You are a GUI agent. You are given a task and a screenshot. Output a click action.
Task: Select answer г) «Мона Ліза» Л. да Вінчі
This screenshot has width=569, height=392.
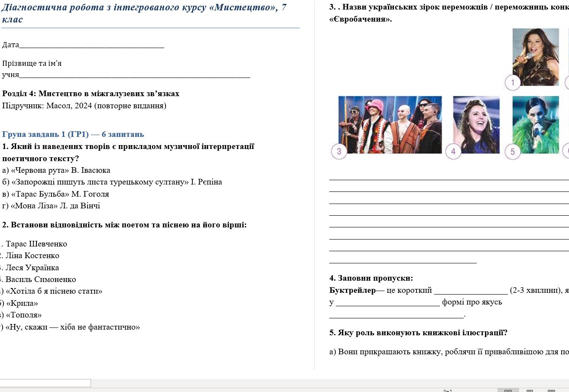tap(51, 206)
